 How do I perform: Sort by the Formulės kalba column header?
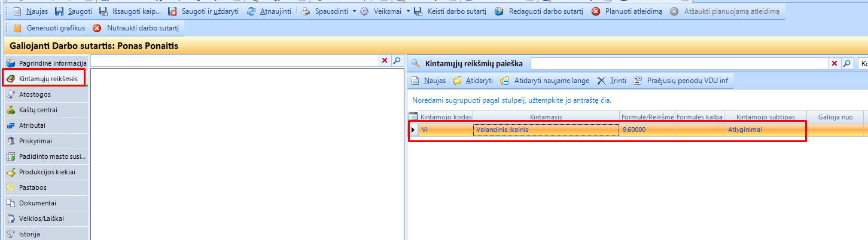pos(700,117)
